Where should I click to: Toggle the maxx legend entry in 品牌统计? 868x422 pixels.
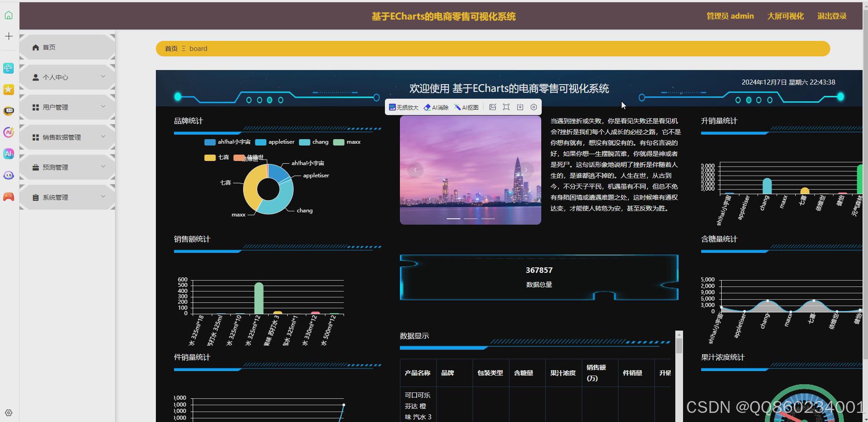[x=347, y=142]
